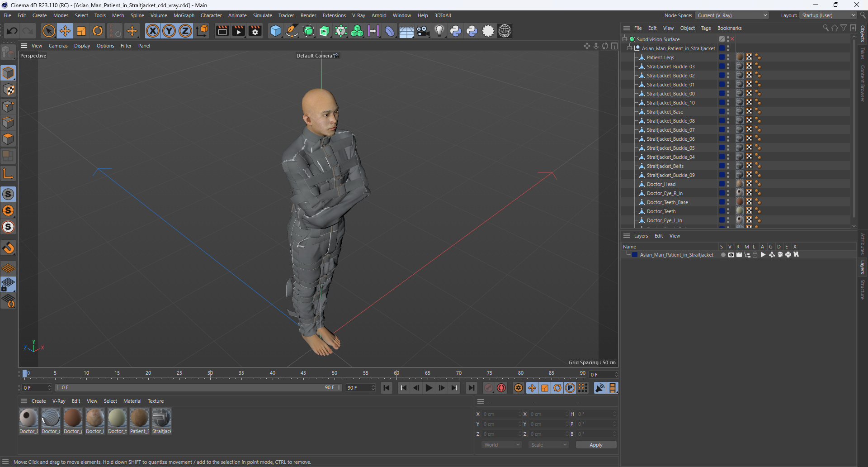Open Object Manager Tags menu

click(x=706, y=28)
